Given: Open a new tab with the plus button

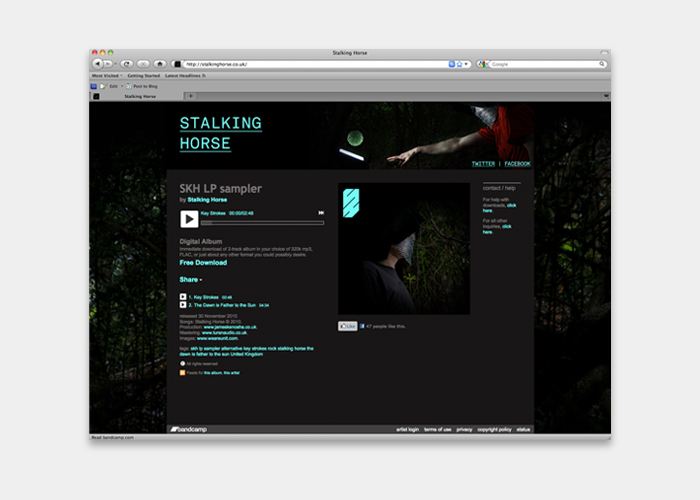Looking at the screenshot, I should coord(191,96).
